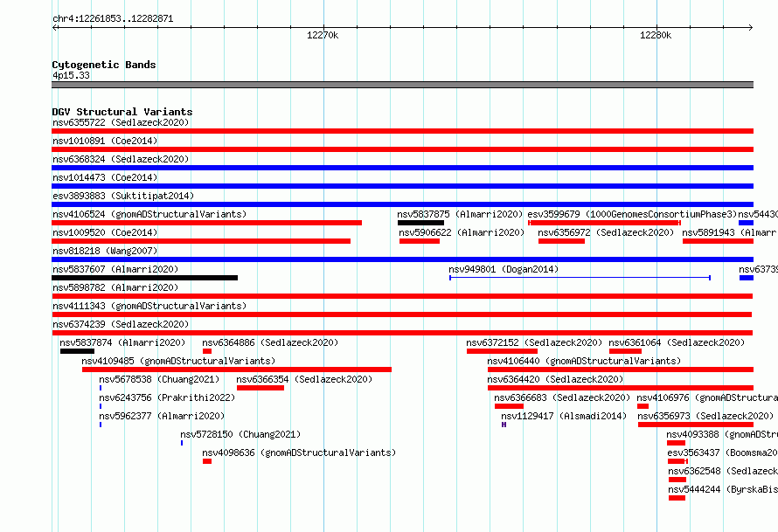Click nsv4106524 gnomAD red variant bar
This screenshot has height=532, width=778.
[207, 223]
